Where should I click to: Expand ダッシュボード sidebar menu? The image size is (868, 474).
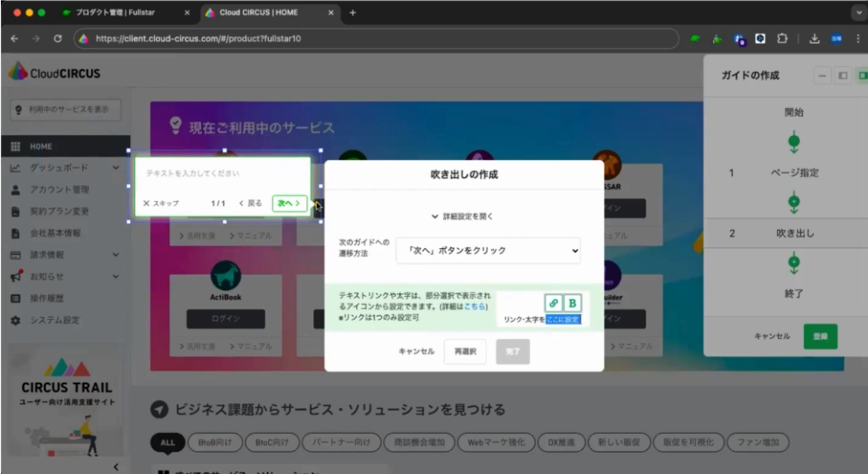coord(116,168)
